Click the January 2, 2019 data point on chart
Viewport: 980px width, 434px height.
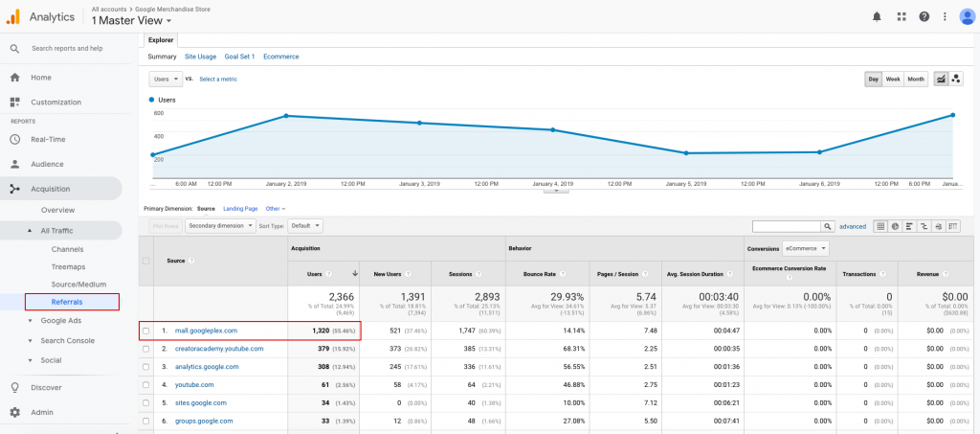coord(286,116)
